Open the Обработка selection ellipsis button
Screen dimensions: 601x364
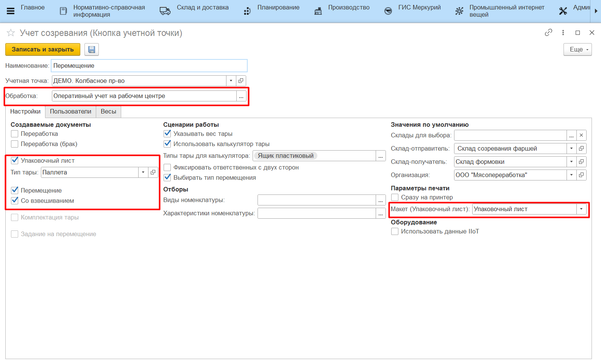pos(241,96)
